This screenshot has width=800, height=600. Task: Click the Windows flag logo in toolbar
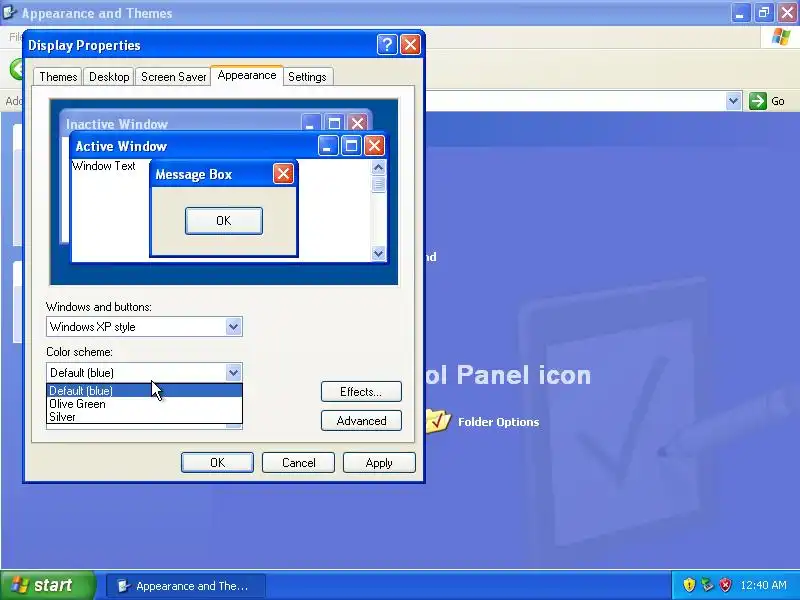pyautogui.click(x=781, y=37)
